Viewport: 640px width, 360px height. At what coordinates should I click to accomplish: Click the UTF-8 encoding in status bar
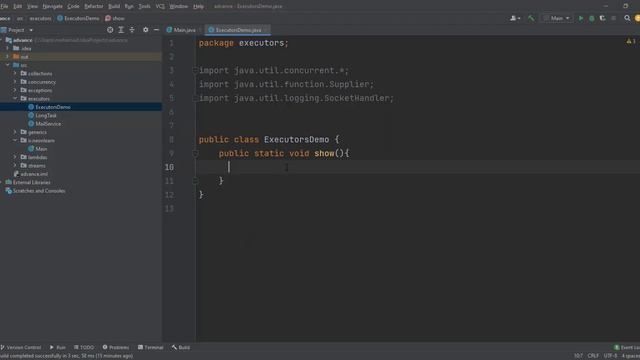tap(611, 356)
